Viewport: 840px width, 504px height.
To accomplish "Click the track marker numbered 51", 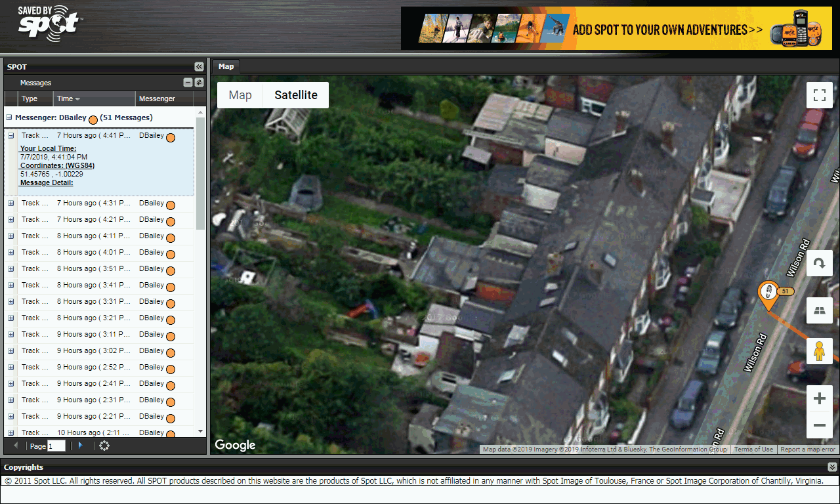I will point(766,293).
